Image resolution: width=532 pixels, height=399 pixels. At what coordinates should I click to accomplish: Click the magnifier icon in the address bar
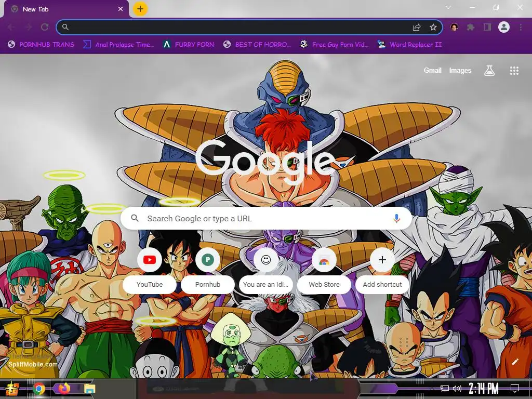tap(65, 27)
